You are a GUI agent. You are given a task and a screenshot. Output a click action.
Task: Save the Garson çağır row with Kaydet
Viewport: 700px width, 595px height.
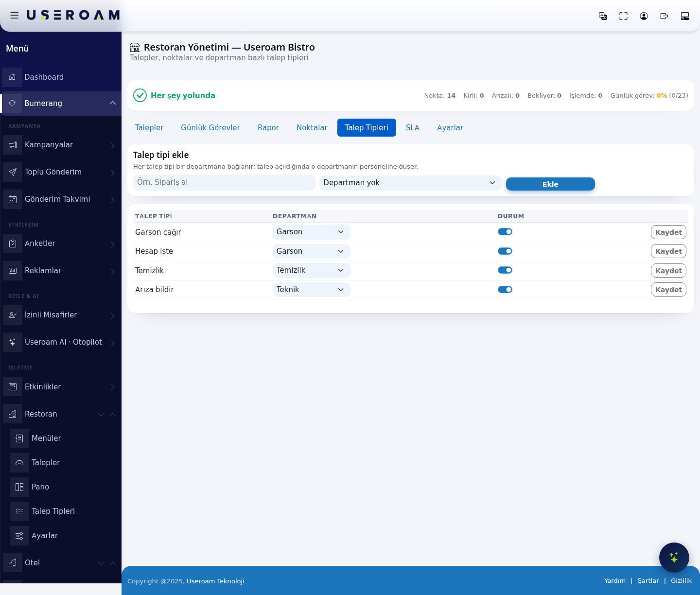pos(668,232)
